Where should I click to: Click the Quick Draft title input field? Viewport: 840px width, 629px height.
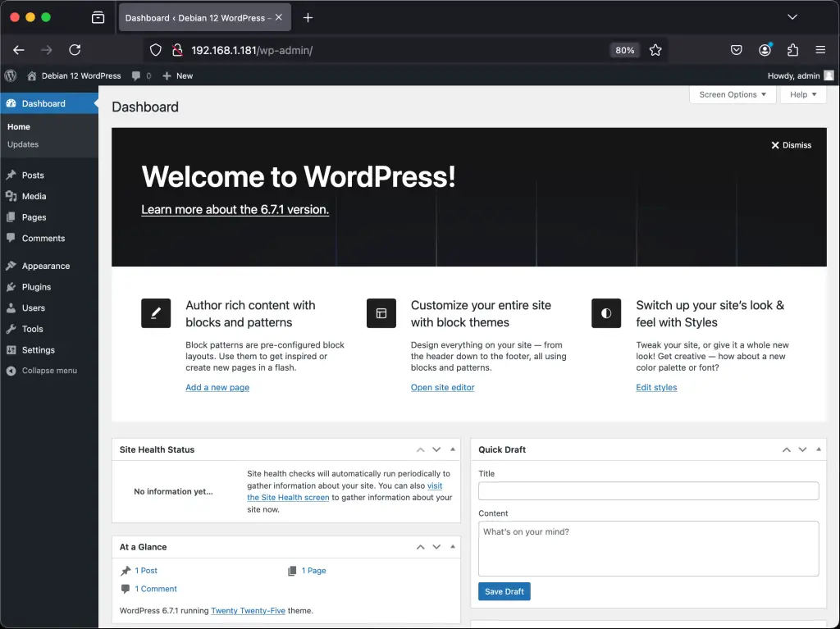[x=647, y=490]
